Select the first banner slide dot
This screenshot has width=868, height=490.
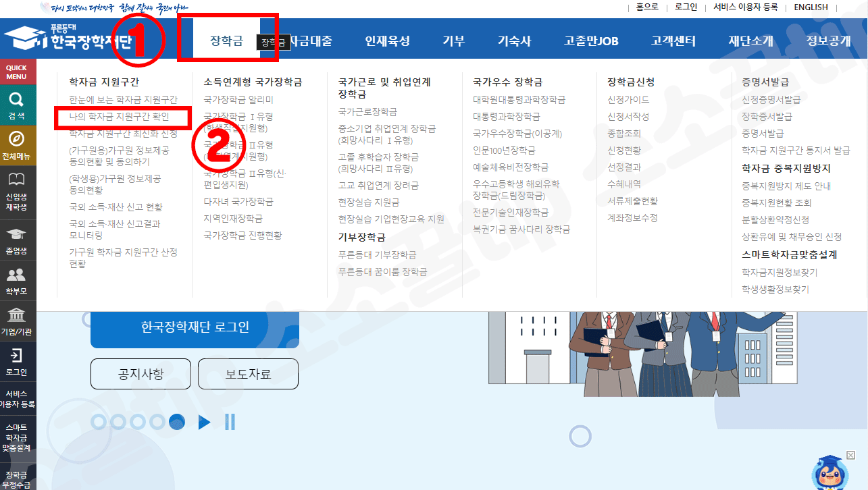coord(99,422)
